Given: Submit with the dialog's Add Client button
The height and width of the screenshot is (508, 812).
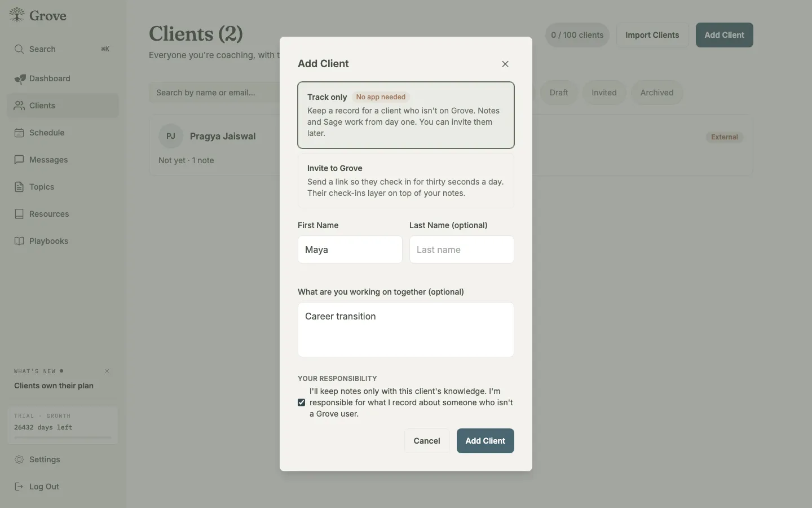Looking at the screenshot, I should pos(486,441).
